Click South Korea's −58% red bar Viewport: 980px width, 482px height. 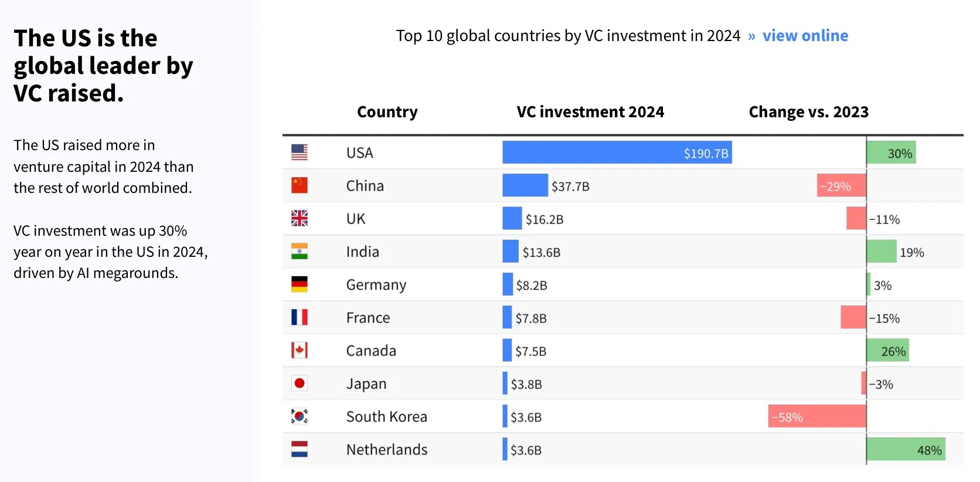point(817,417)
